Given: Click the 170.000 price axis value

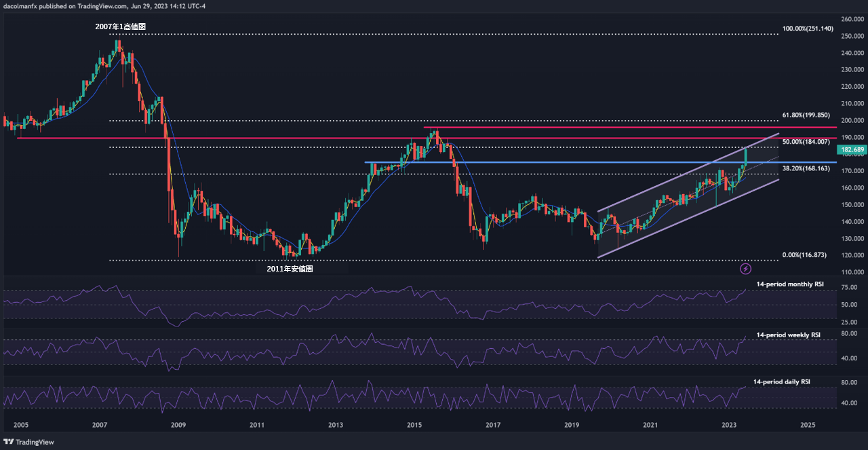Looking at the screenshot, I should (x=853, y=171).
